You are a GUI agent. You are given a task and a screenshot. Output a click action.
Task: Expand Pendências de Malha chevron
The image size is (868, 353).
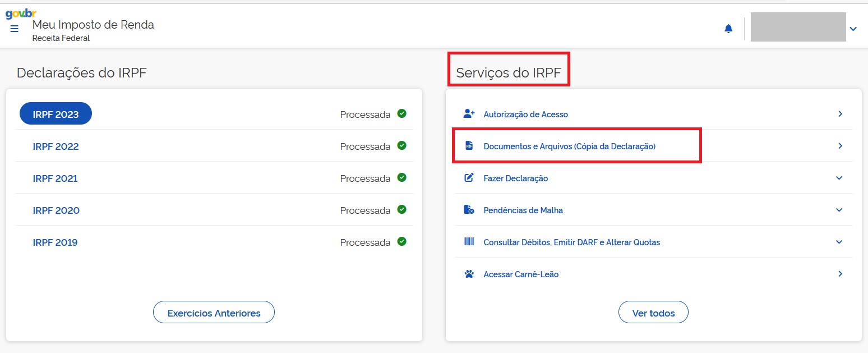click(839, 210)
